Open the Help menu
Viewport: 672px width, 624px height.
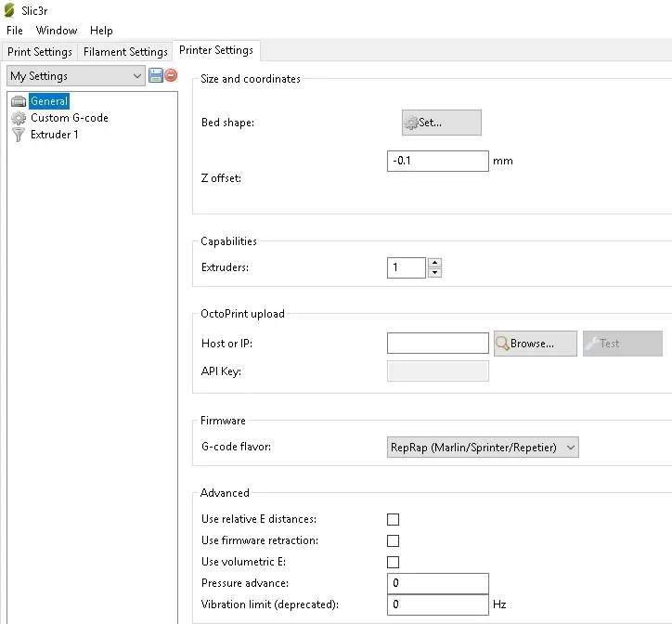click(101, 31)
